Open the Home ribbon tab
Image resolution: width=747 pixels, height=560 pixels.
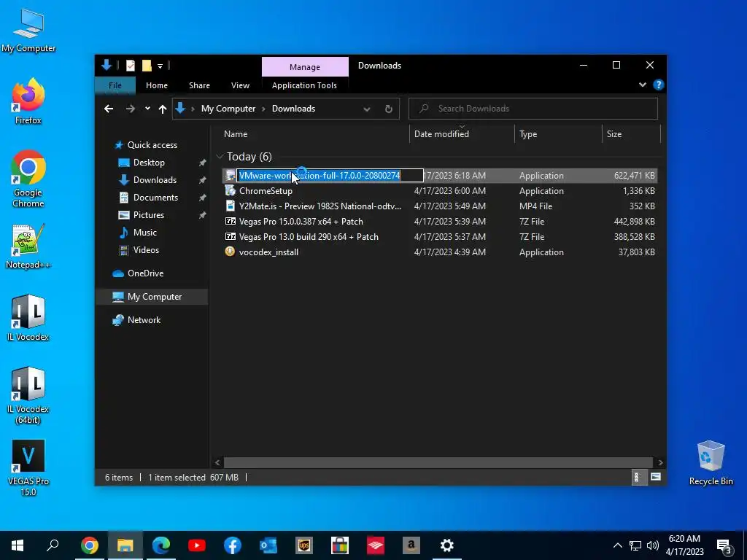[x=157, y=85]
